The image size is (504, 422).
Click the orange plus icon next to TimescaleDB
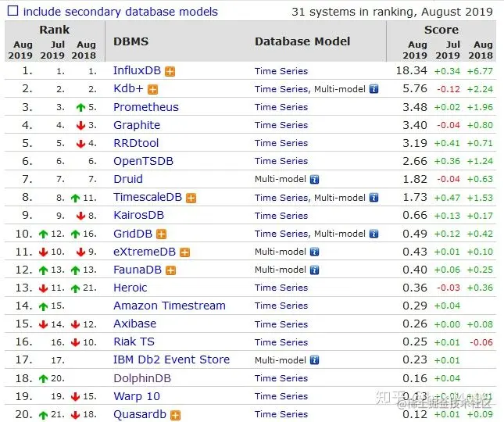191,198
